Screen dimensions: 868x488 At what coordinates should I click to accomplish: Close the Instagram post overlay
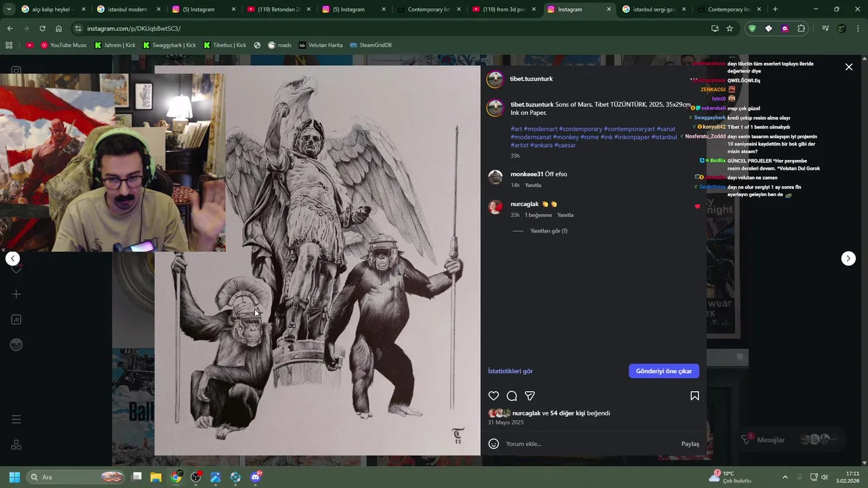coord(848,67)
